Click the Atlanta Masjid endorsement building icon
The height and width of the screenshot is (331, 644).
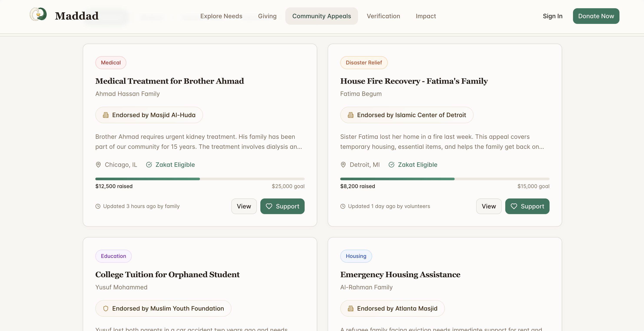(350, 308)
